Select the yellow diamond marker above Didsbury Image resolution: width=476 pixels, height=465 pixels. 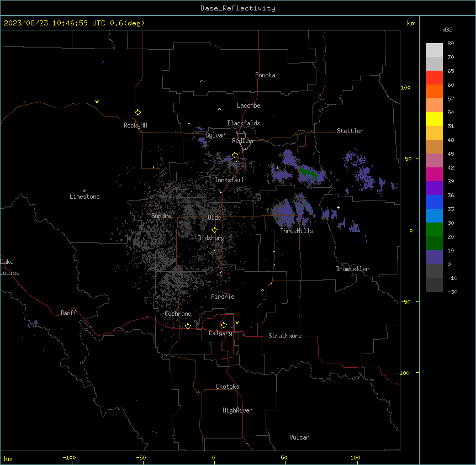click(214, 230)
